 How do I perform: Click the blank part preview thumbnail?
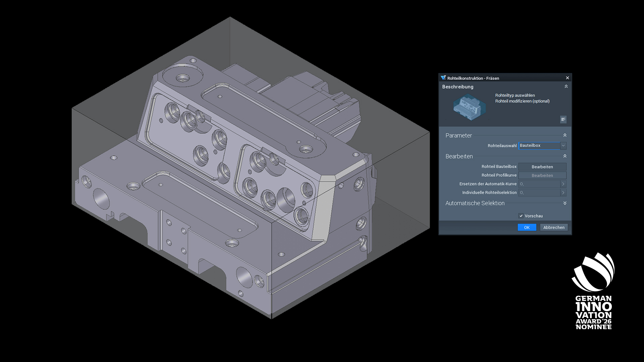click(x=469, y=107)
